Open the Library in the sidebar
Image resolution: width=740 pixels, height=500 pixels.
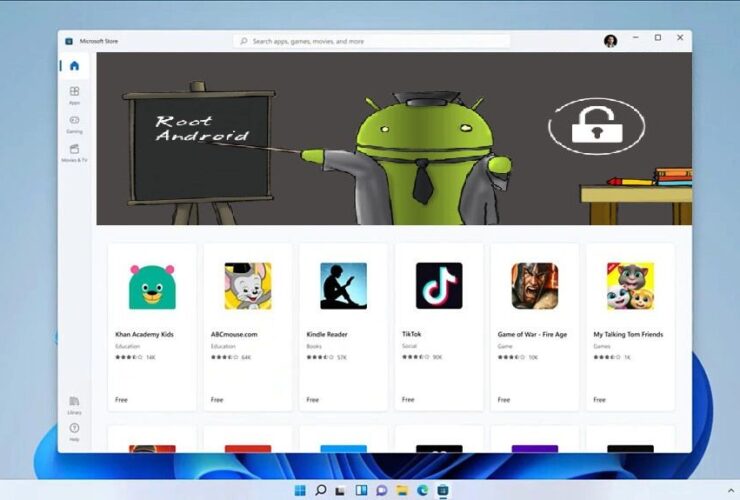(x=75, y=406)
